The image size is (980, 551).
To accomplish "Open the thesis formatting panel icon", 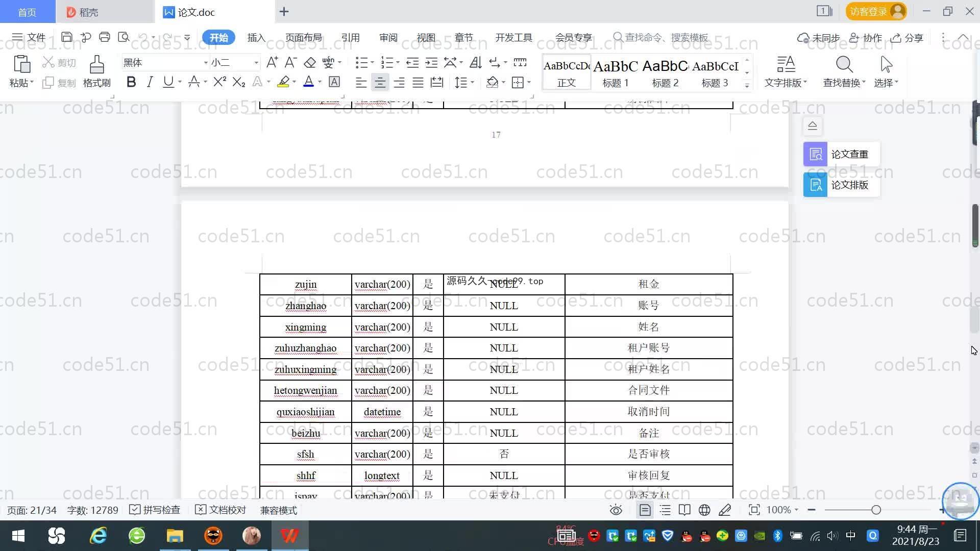I will pos(815,185).
